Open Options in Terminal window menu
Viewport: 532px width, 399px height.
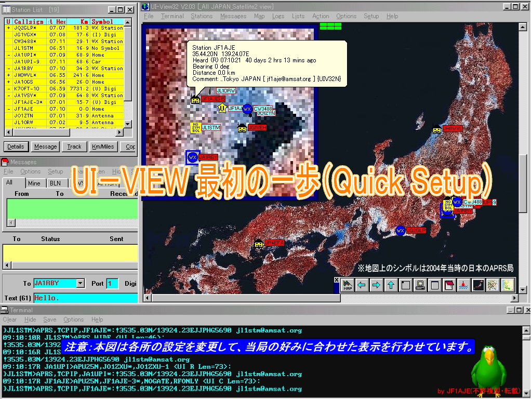tap(73, 320)
